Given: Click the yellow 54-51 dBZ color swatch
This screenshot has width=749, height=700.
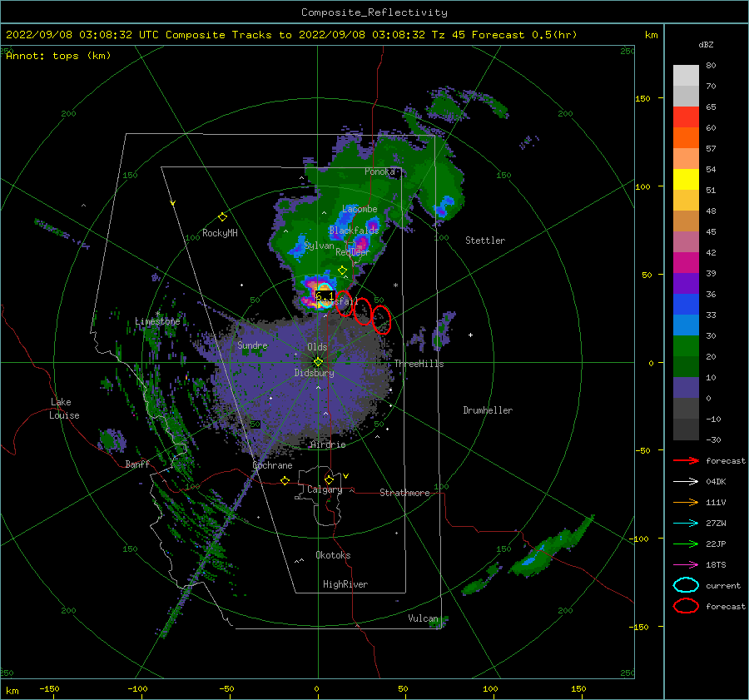Looking at the screenshot, I should [686, 180].
